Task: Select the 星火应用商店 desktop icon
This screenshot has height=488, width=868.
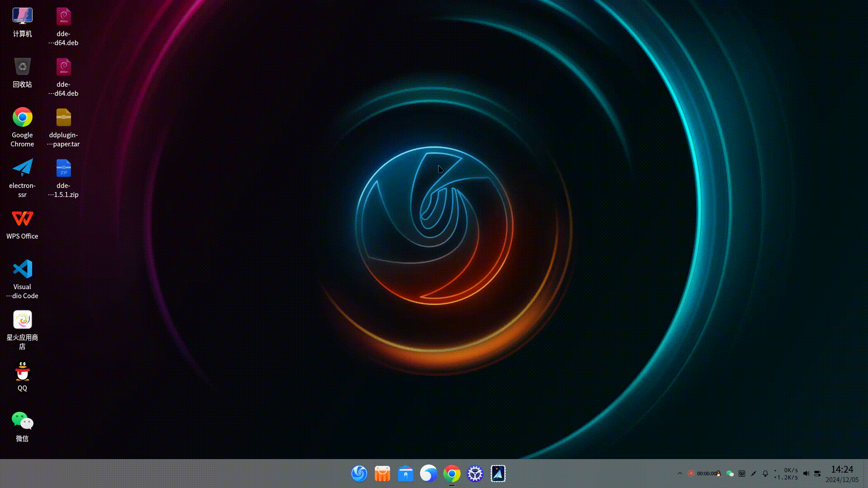Action: 22,330
